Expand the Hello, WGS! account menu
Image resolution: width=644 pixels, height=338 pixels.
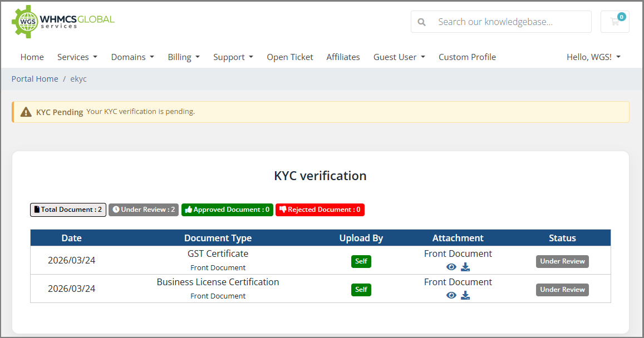click(593, 57)
